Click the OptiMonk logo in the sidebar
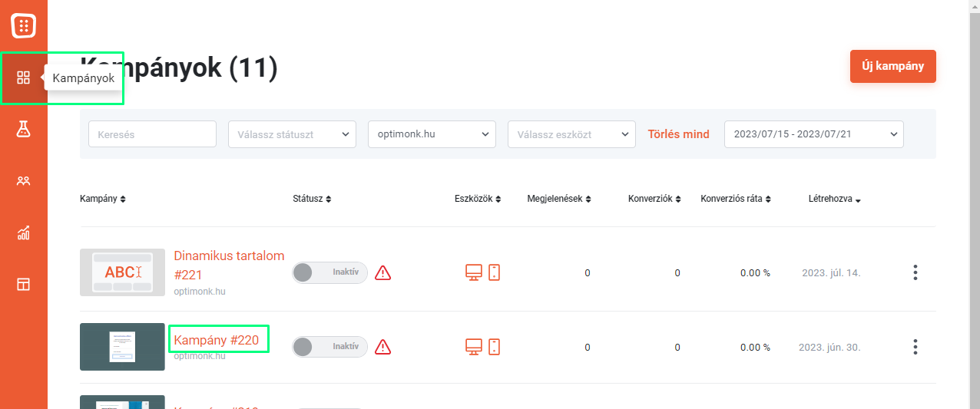 coord(24,25)
